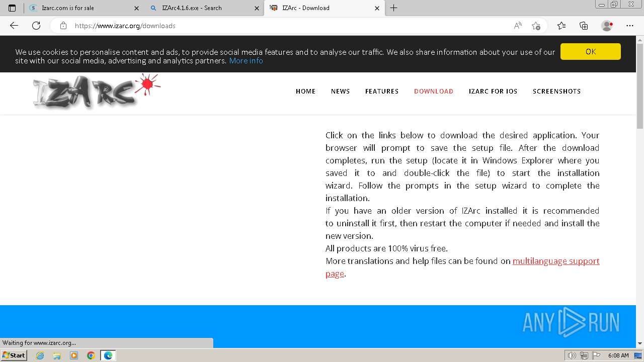This screenshot has width=644, height=362.
Task: Open the media player taskbar icon
Action: pyautogui.click(x=74, y=355)
